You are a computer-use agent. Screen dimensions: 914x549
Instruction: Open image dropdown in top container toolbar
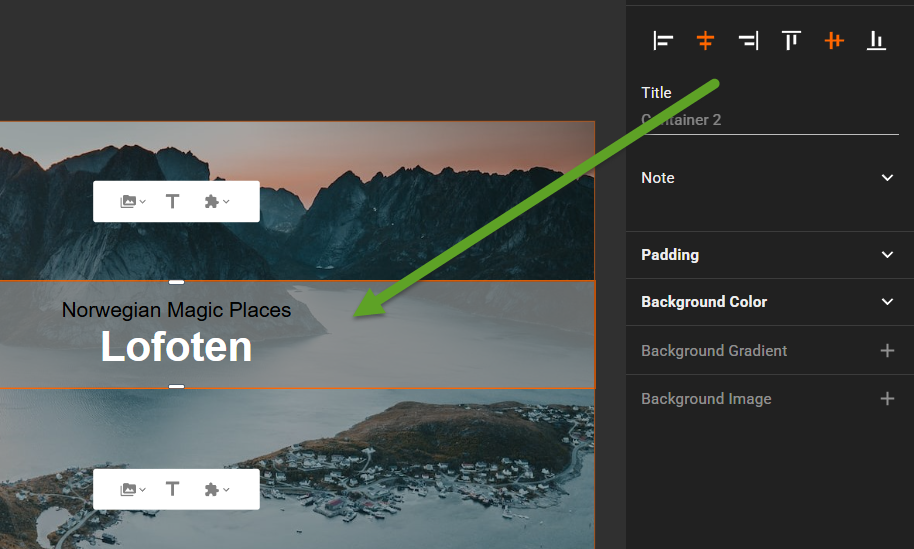coord(132,202)
